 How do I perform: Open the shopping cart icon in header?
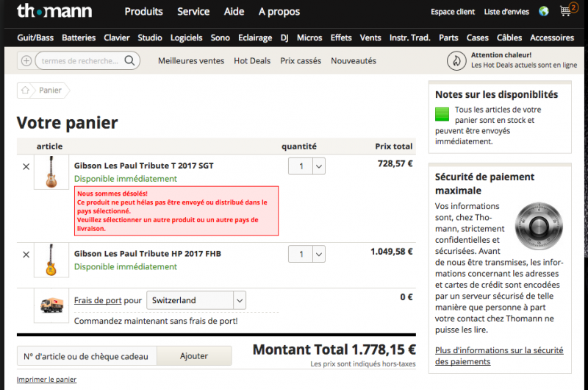click(x=566, y=11)
